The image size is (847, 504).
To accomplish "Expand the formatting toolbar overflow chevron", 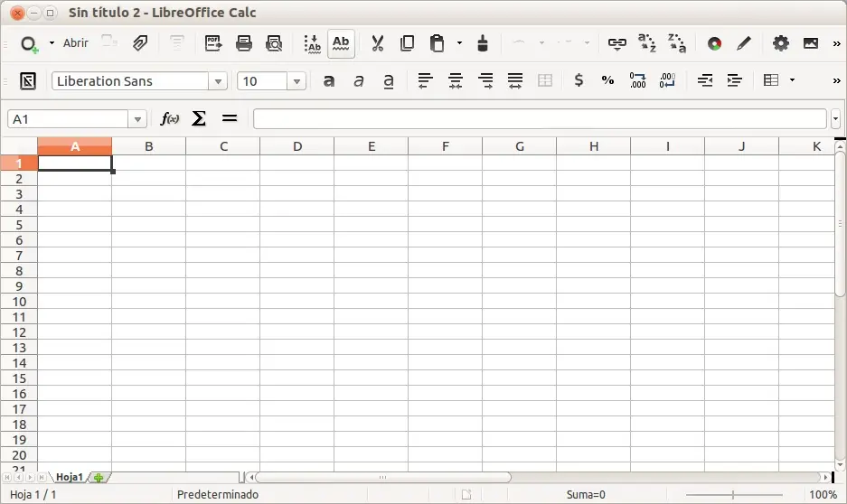I will (x=837, y=81).
